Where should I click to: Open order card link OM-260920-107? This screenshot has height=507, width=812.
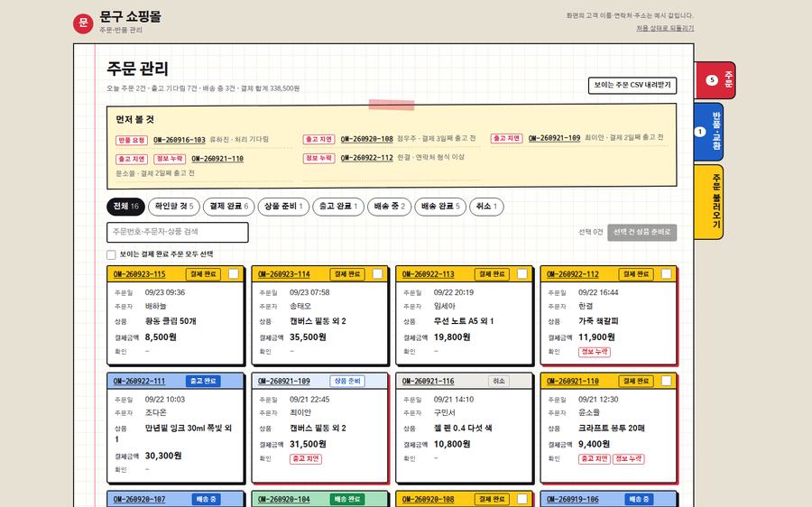pos(139,499)
